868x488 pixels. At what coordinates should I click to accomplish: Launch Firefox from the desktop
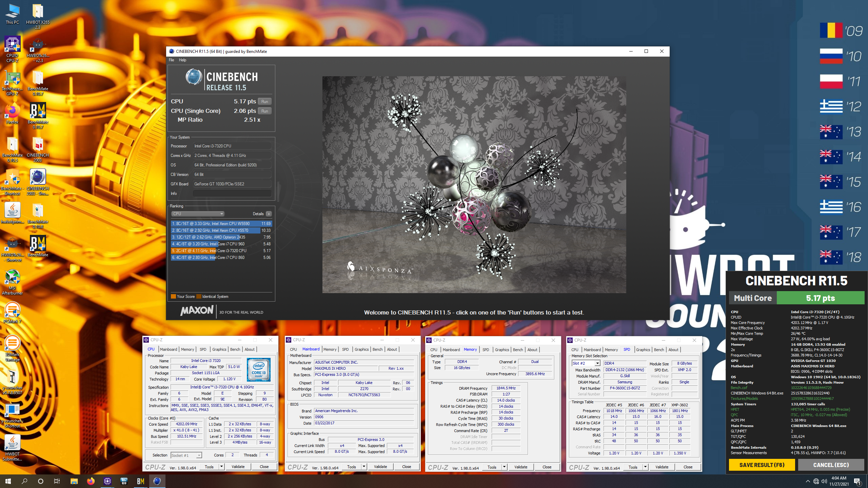pyautogui.click(x=13, y=114)
